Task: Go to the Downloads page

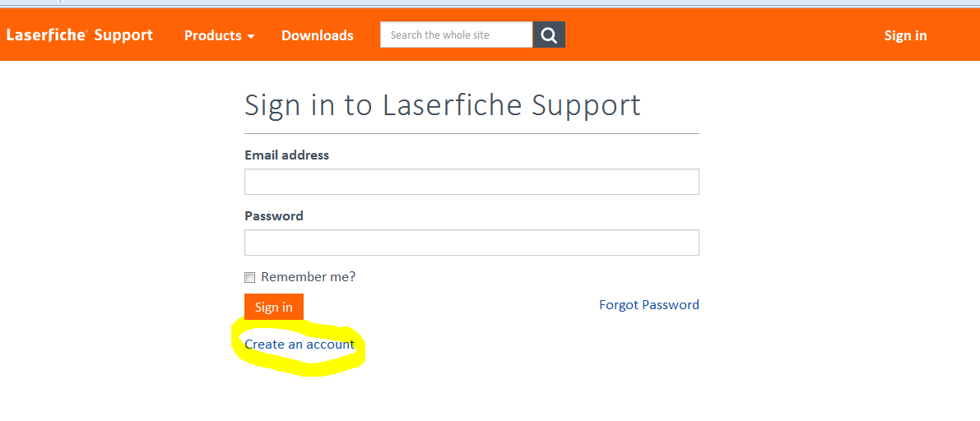Action: tap(318, 35)
